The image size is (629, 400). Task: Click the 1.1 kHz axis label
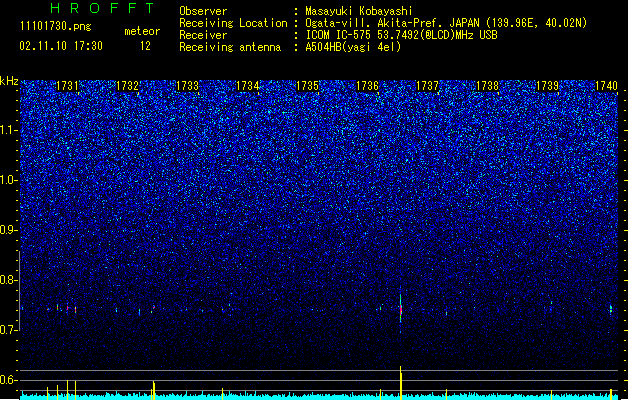[x=8, y=130]
